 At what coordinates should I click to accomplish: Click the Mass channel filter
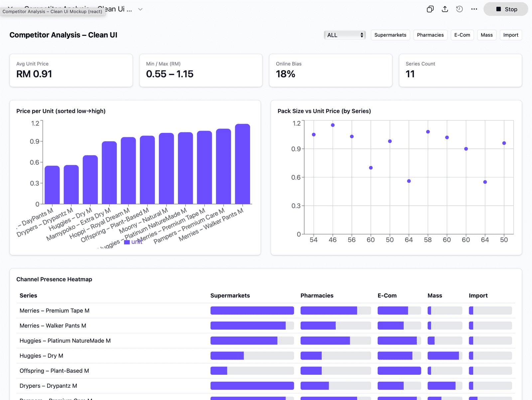tap(486, 35)
